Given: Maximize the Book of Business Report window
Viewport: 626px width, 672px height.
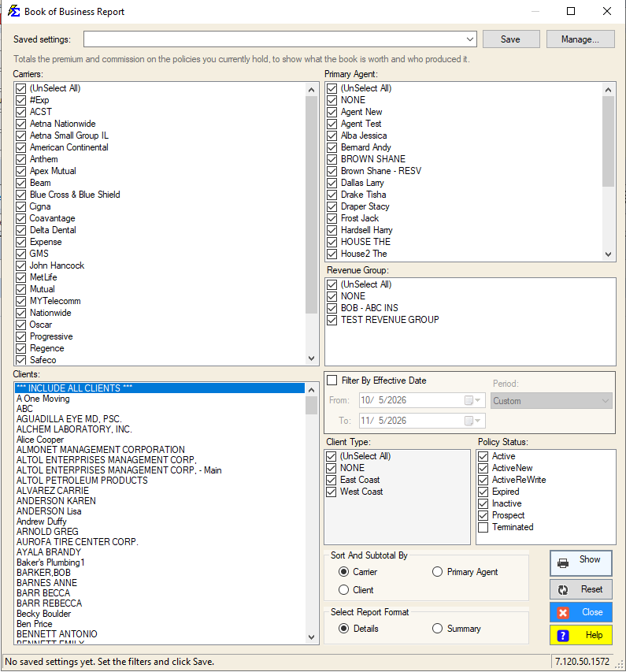Looking at the screenshot, I should 571,11.
